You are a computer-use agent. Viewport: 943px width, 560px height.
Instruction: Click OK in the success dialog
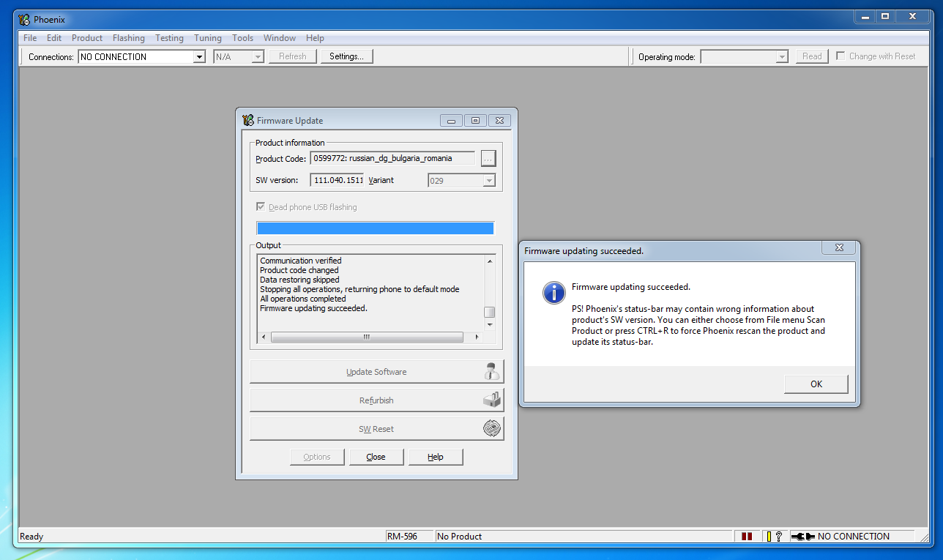click(816, 384)
